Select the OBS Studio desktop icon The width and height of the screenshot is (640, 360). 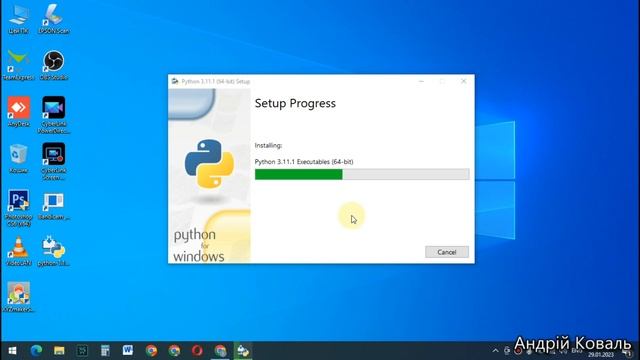click(x=53, y=65)
